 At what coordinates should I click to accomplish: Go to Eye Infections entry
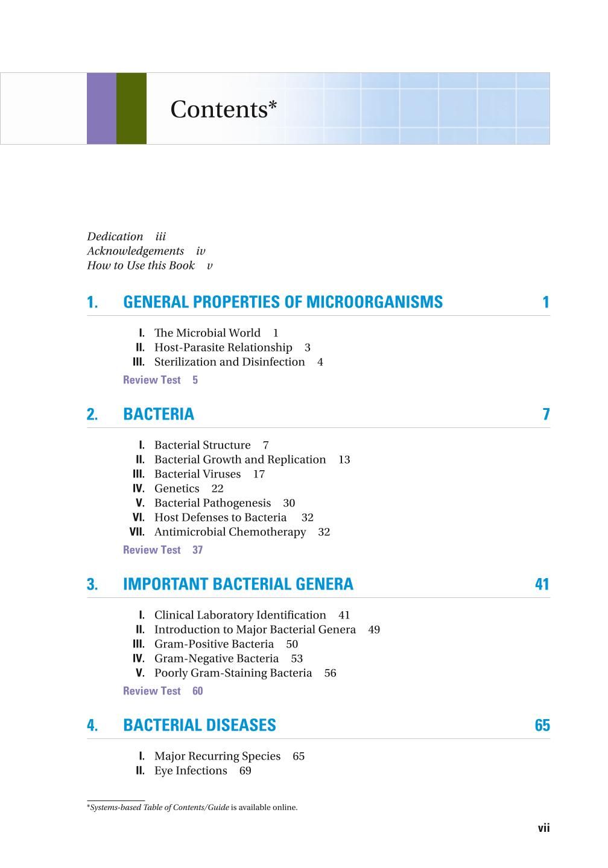(191, 770)
